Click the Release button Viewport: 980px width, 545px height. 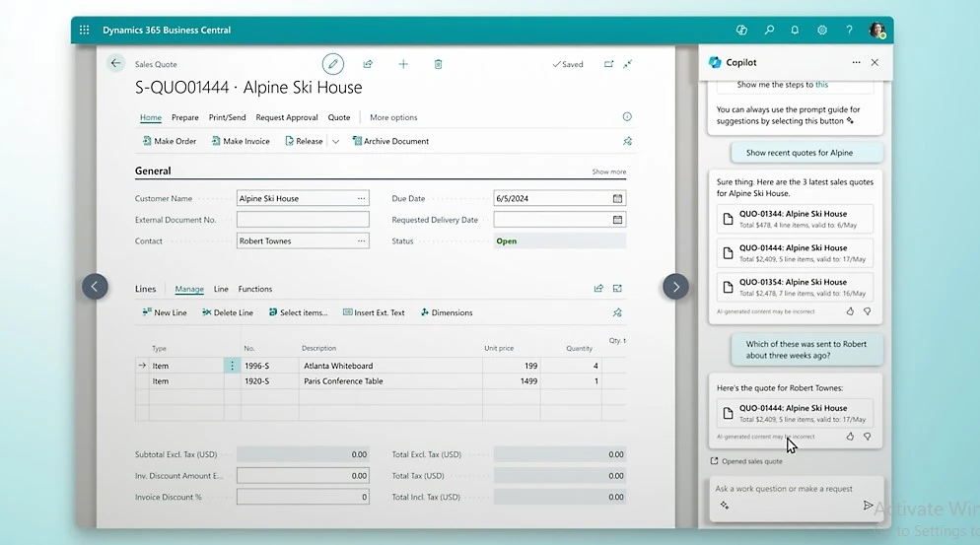click(304, 141)
